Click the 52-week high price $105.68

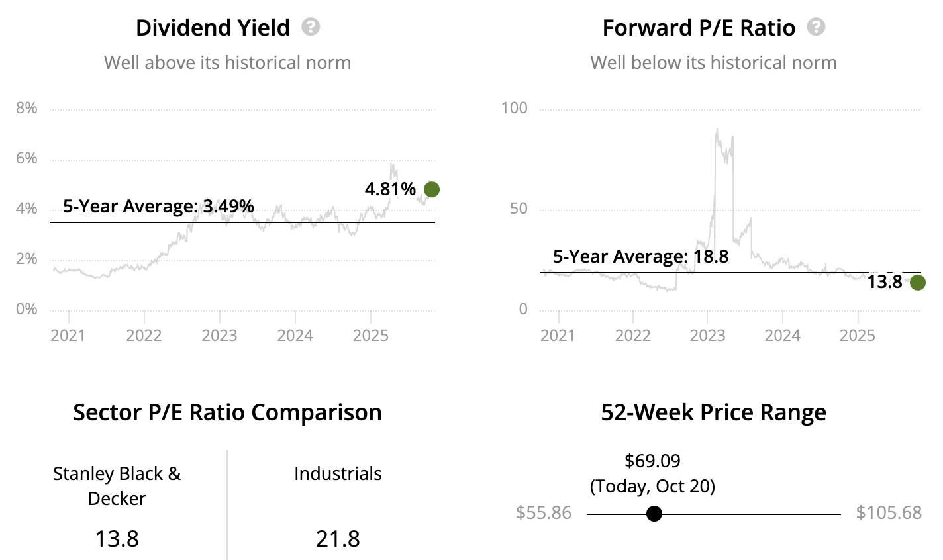click(x=889, y=513)
